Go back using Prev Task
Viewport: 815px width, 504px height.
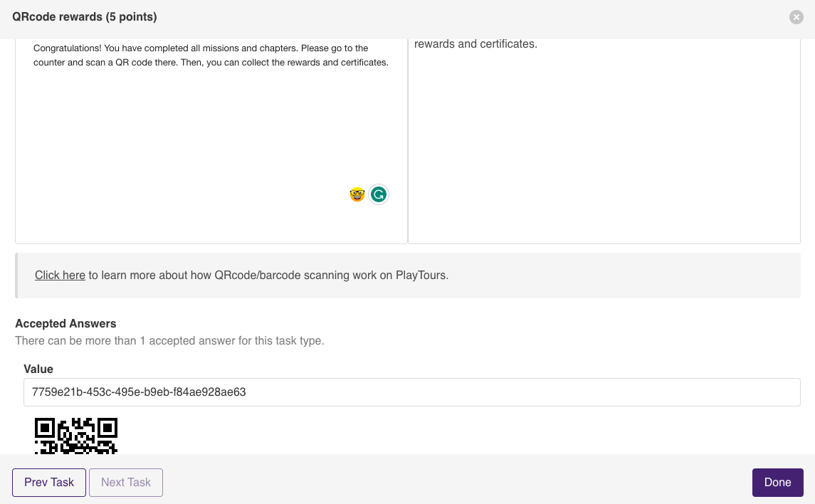48,482
